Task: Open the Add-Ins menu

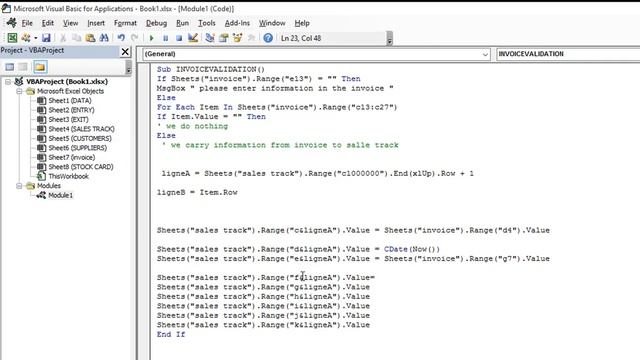Action: [x=237, y=23]
